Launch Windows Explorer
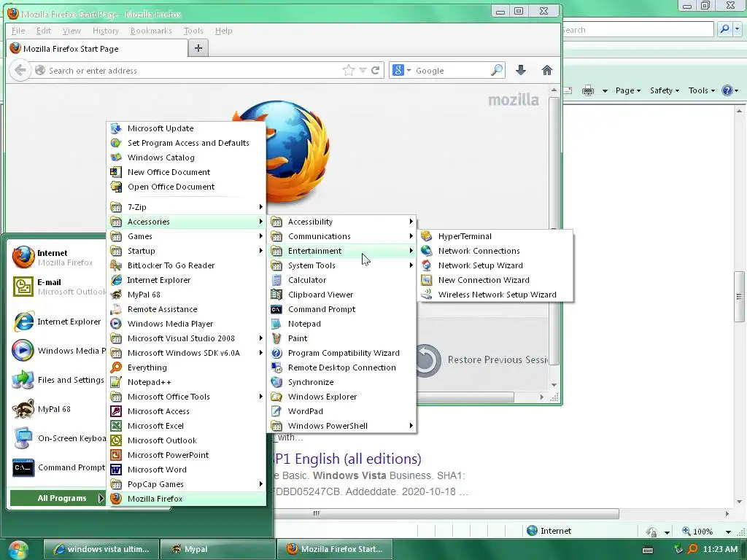This screenshot has width=747, height=560. pos(341,397)
